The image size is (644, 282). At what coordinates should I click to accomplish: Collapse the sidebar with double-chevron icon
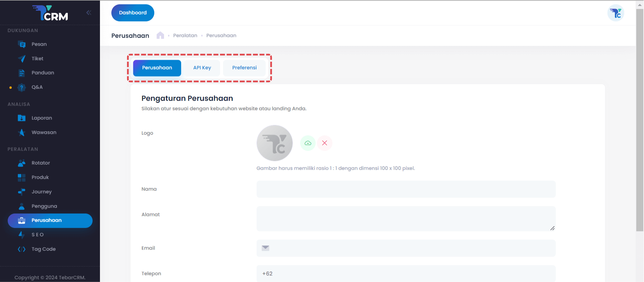(89, 13)
